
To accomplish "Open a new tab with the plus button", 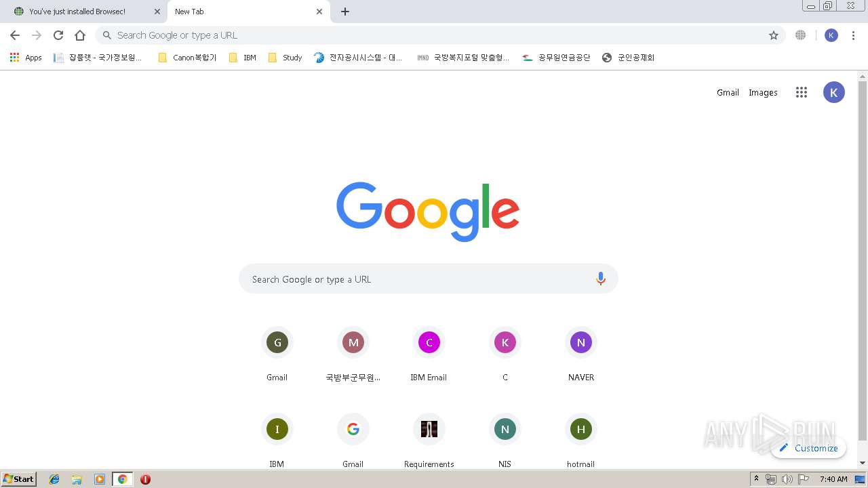I will click(345, 12).
